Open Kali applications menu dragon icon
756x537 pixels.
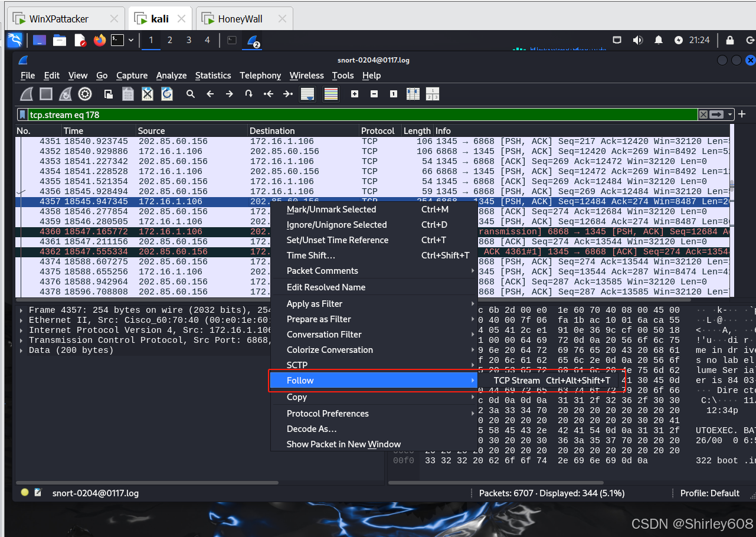point(15,40)
